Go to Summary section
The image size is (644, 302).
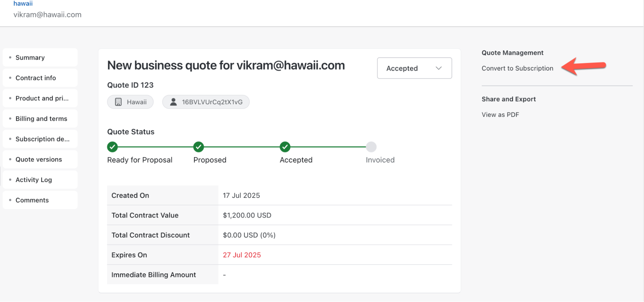click(x=30, y=57)
